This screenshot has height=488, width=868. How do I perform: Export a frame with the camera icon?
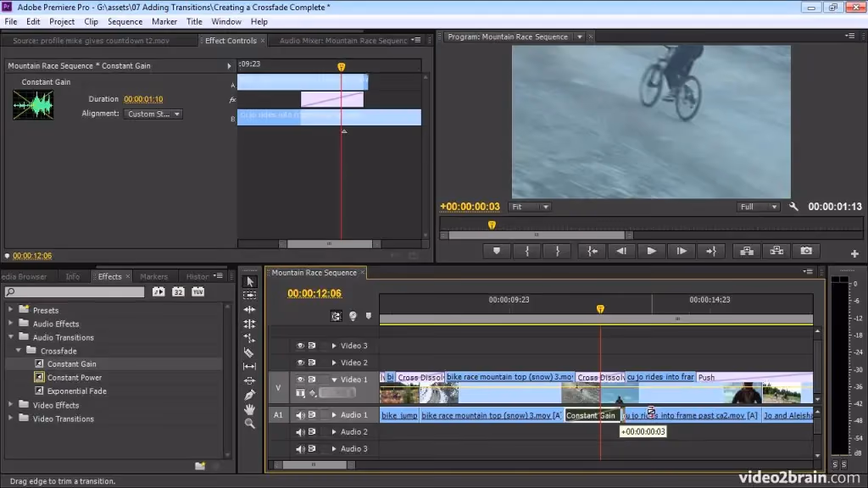point(805,250)
